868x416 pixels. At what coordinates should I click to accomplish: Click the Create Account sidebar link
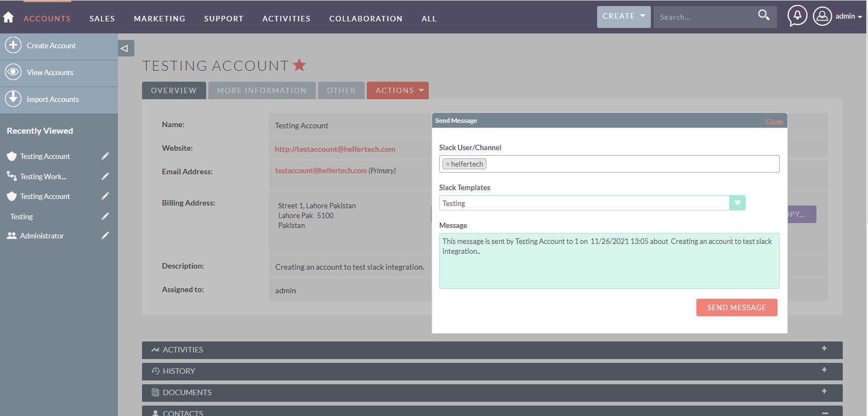[52, 45]
